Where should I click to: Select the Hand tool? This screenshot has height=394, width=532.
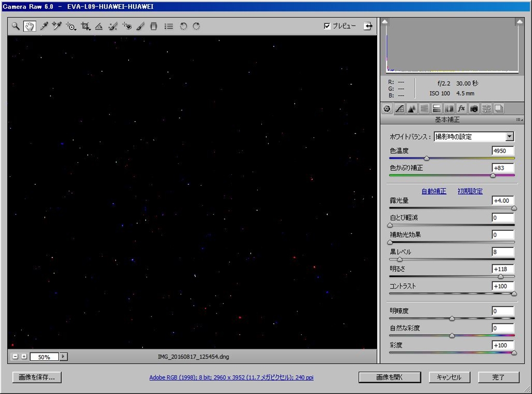pos(30,26)
